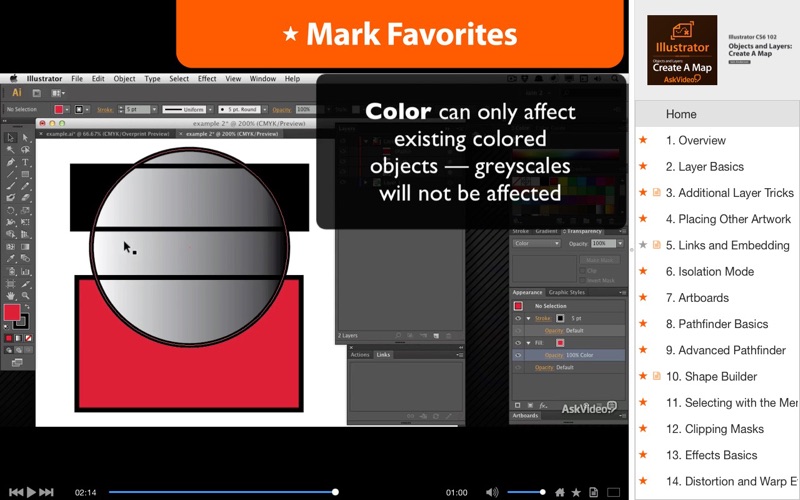Viewport: 800px width, 500px height.
Task: Select the Pen tool
Action: (x=10, y=162)
